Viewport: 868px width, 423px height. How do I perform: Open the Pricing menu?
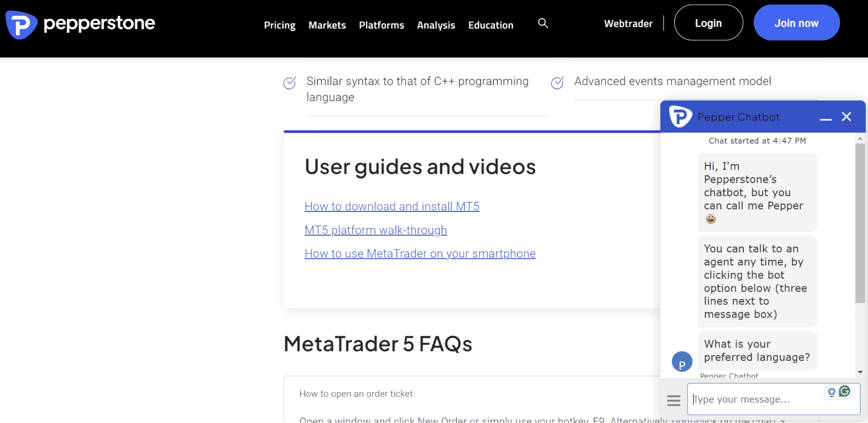[x=280, y=25]
